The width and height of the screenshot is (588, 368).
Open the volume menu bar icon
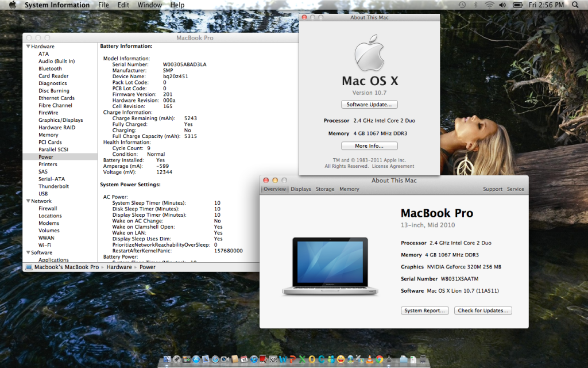pyautogui.click(x=502, y=5)
